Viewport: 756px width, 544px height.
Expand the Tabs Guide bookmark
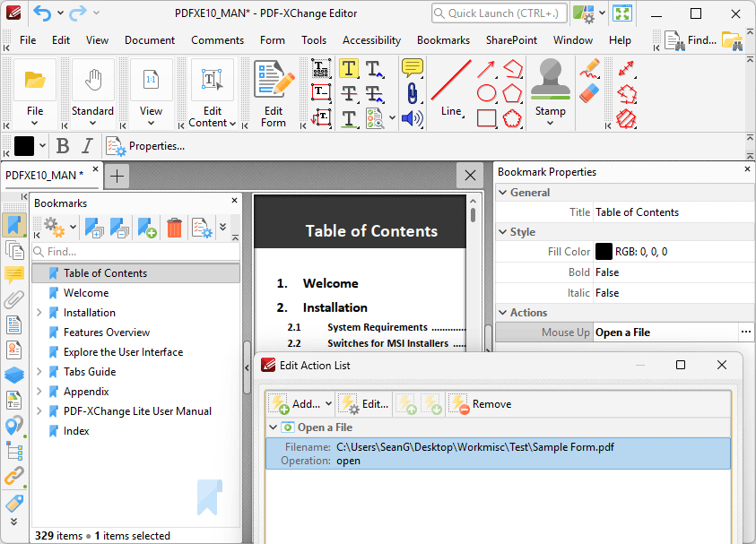click(39, 372)
